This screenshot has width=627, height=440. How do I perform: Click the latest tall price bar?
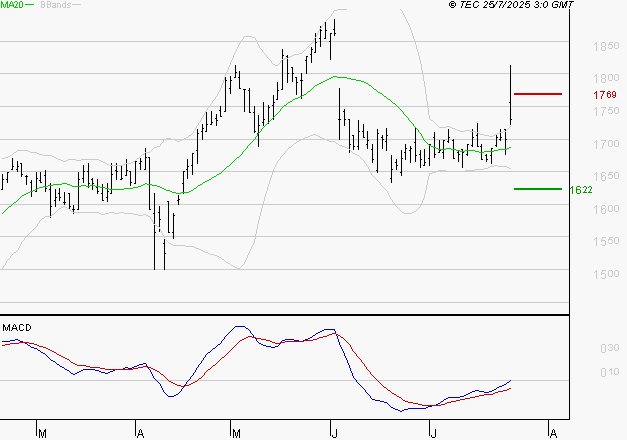[511, 95]
